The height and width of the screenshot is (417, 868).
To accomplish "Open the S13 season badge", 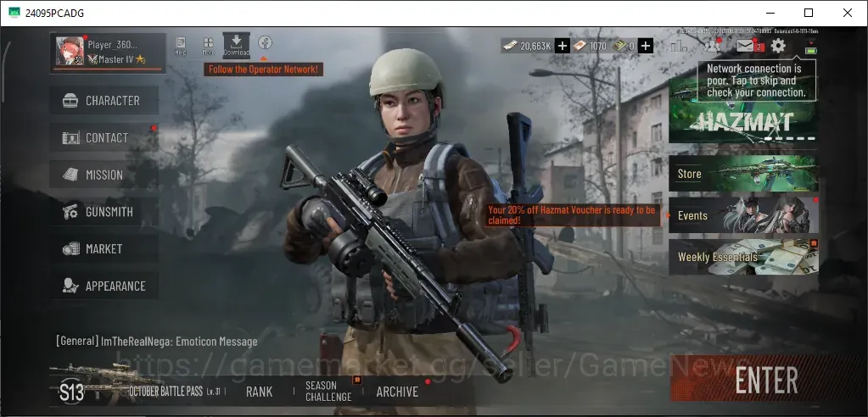I will (x=72, y=392).
